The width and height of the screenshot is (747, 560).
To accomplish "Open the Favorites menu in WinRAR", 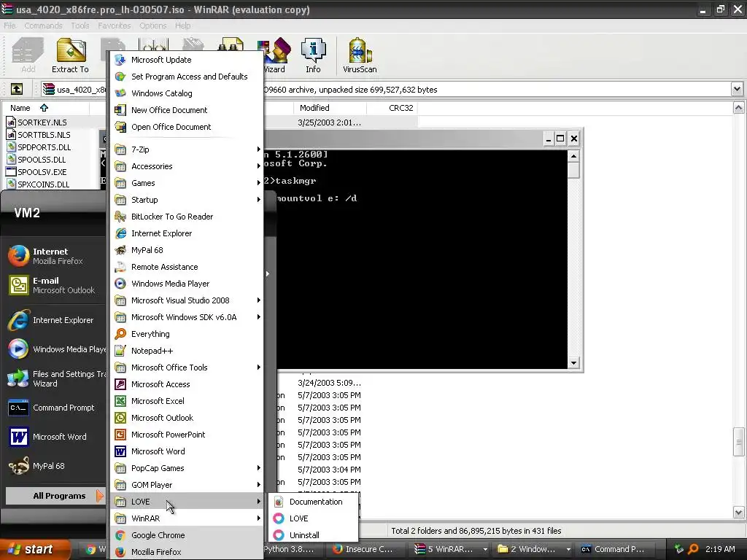I will pyautogui.click(x=115, y=26).
